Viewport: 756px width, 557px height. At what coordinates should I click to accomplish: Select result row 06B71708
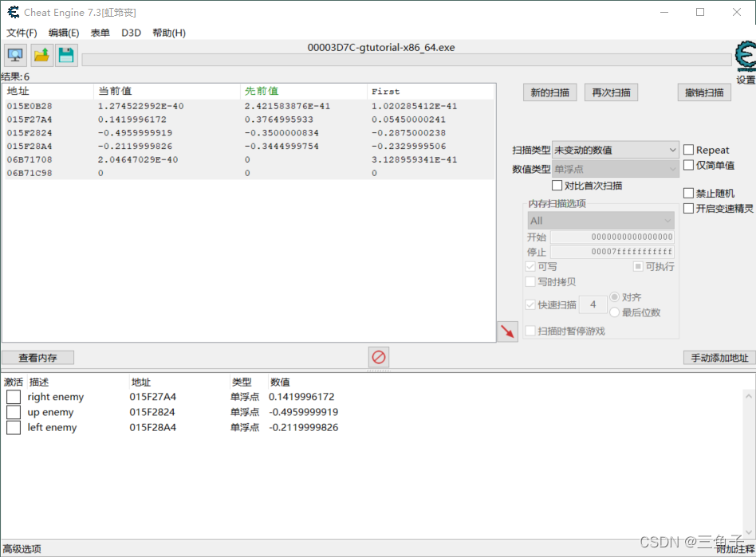point(249,159)
